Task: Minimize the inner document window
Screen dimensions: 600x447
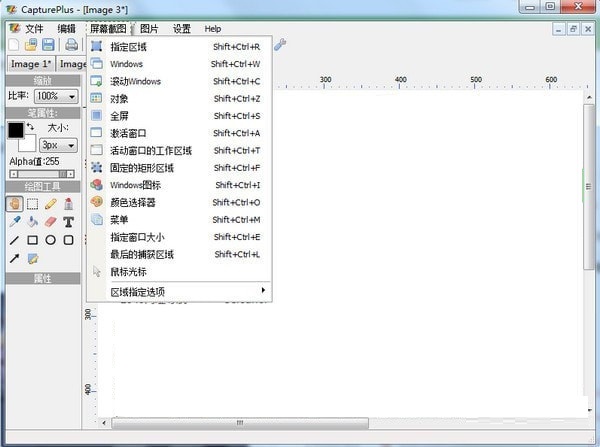Action: tap(559, 29)
